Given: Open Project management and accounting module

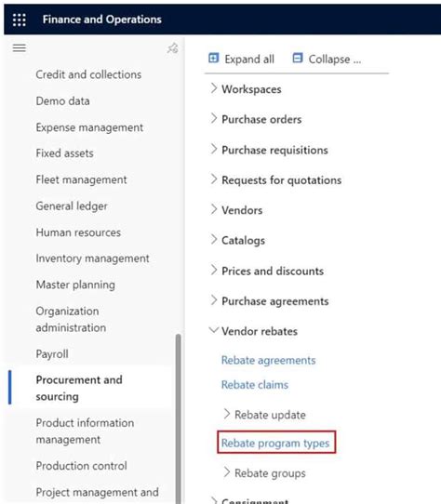Looking at the screenshot, I should pos(97,493).
